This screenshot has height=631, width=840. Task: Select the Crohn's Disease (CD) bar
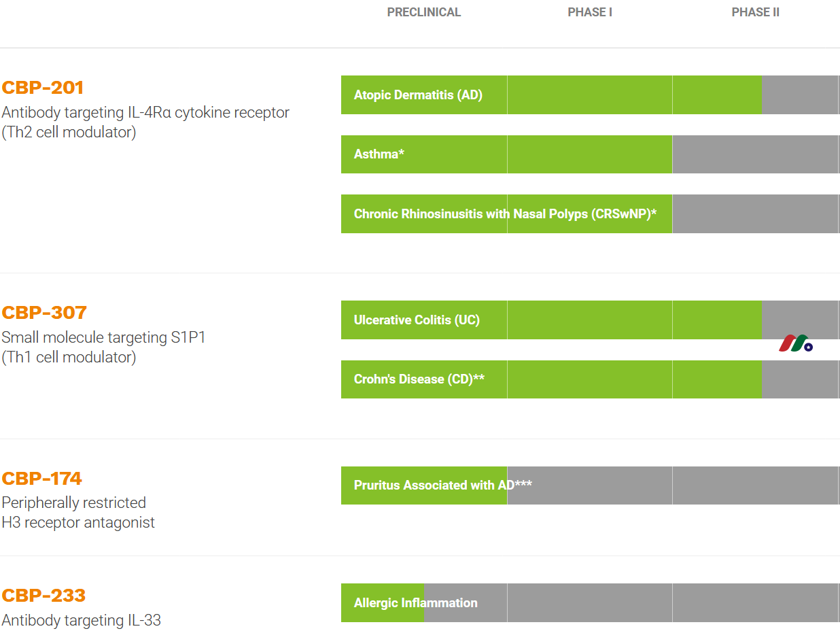[419, 379]
